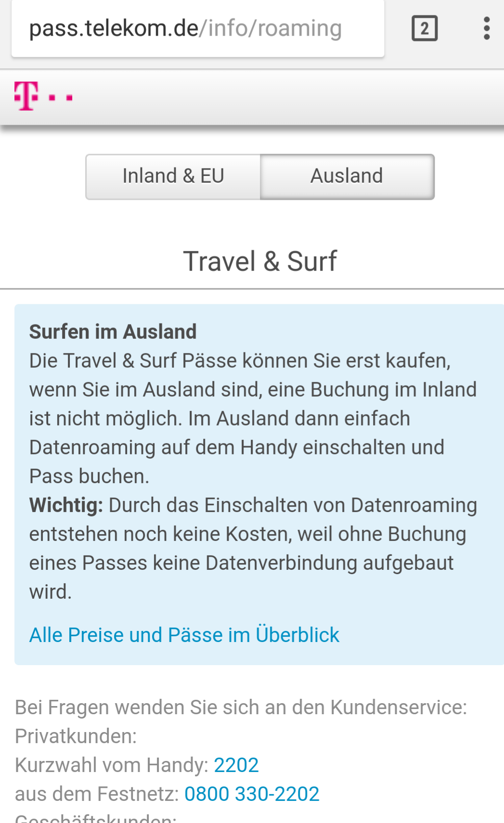The height and width of the screenshot is (823, 504).
Task: Click the Travel & Surf page heading
Action: point(260,261)
